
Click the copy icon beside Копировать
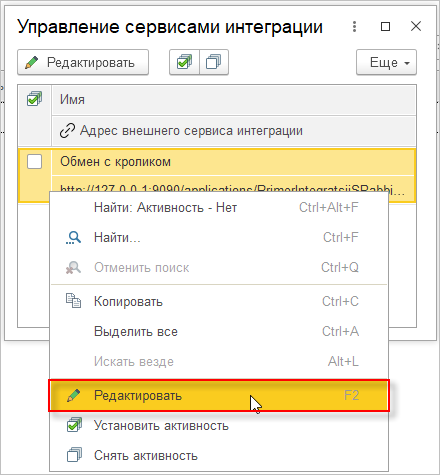point(73,301)
